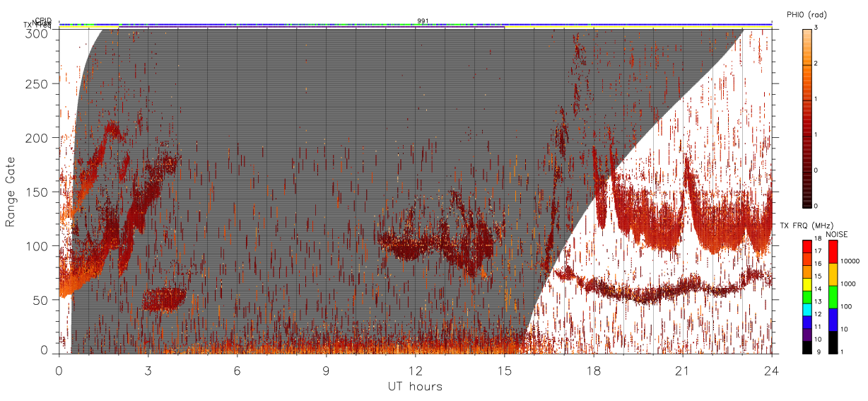
Task: Click the NOISE legend value '10000'
Action: (850, 262)
